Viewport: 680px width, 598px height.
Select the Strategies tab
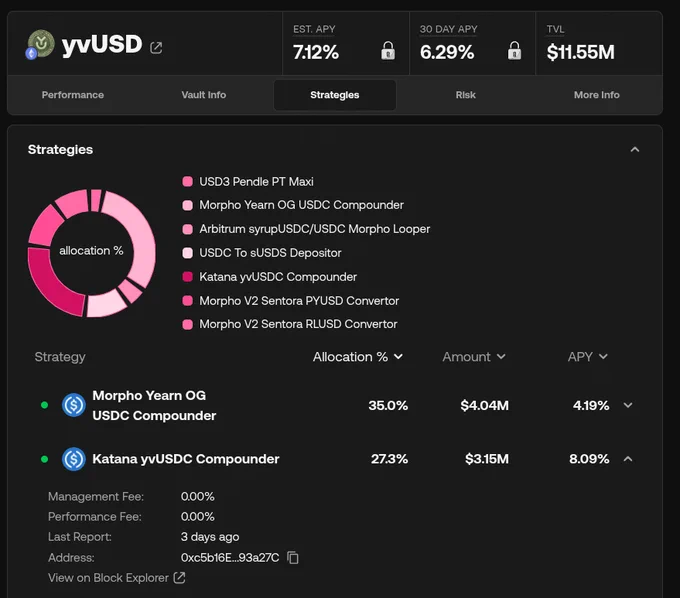click(335, 95)
